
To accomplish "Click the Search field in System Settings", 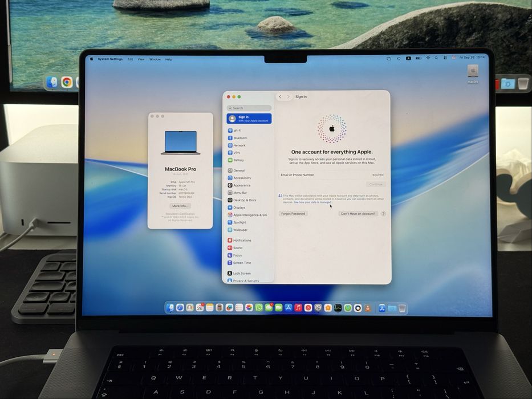I will pos(249,108).
